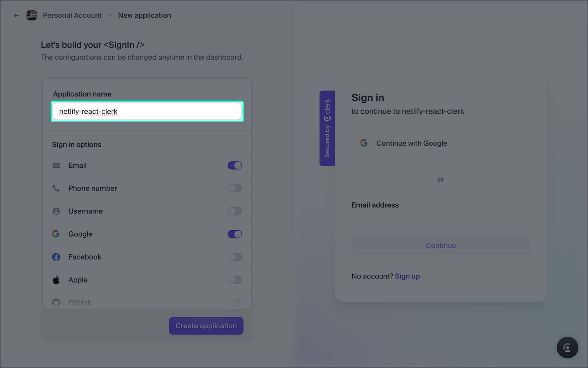
Task: Open the Clerk support chat bubble
Action: 568,348
